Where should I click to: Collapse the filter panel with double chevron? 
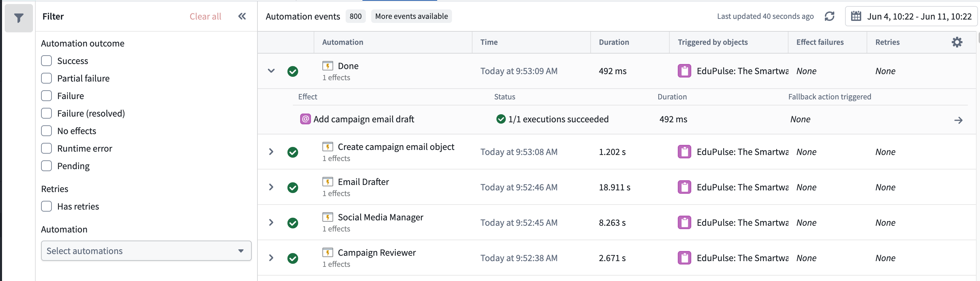coord(242,17)
